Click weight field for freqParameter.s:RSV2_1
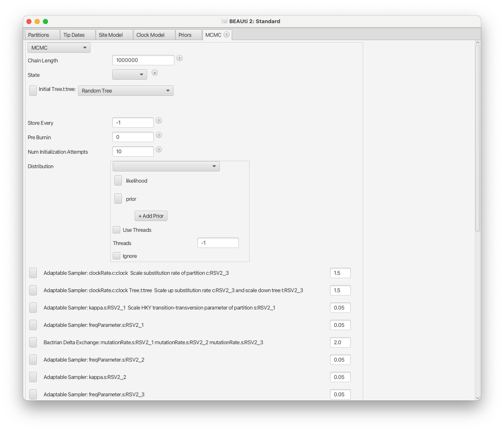This screenshot has width=504, height=431. click(x=340, y=325)
